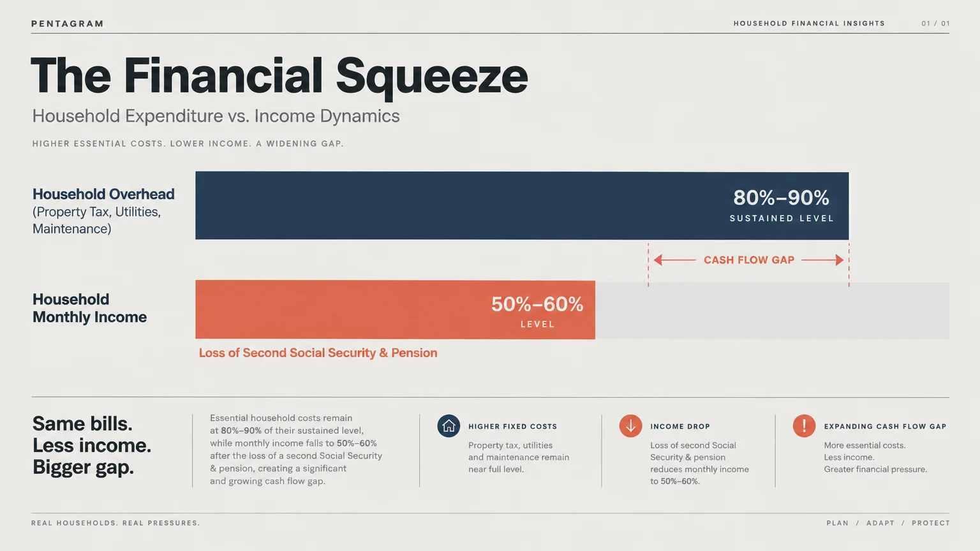Click the PENTAGRAM logo text

(68, 24)
